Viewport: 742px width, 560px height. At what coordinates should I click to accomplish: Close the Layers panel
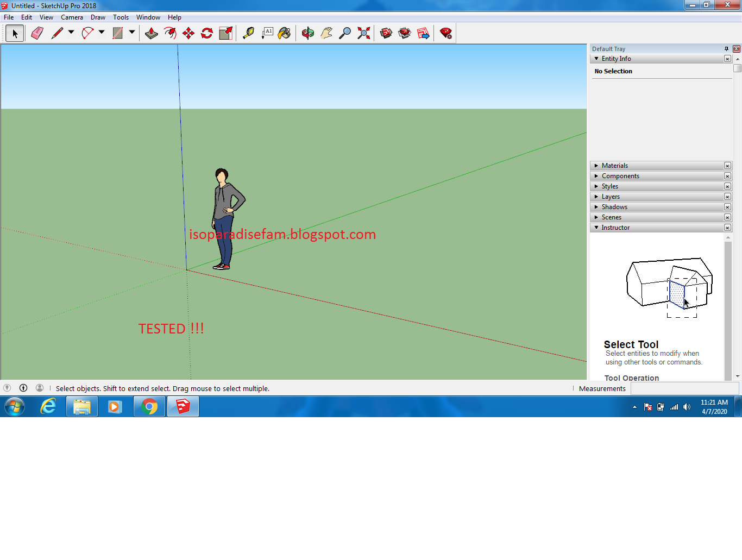727,197
